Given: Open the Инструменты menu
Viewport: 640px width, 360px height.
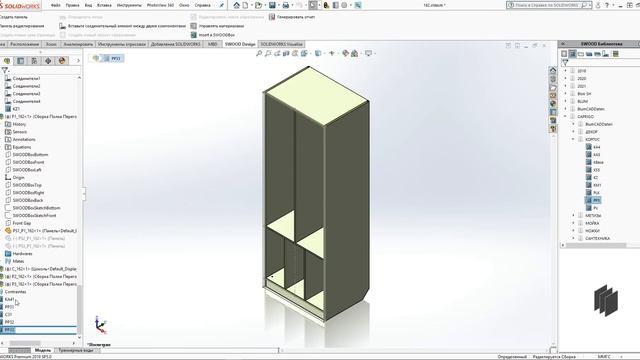Looking at the screenshot, I should [129, 5].
